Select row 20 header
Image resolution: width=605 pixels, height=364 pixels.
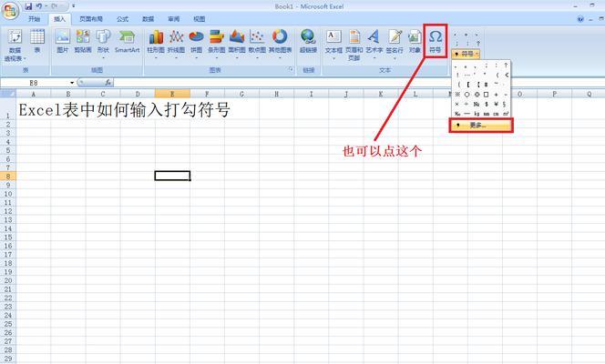[x=7, y=280]
